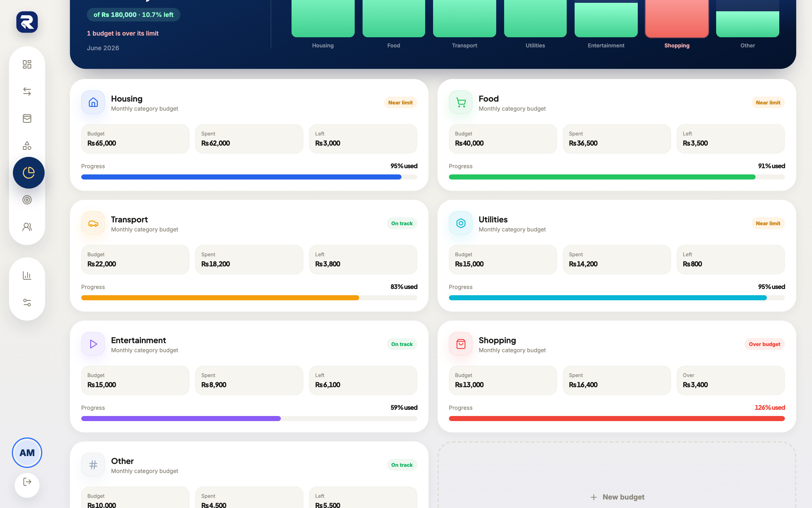Click the Food shopping cart icon

tap(461, 102)
